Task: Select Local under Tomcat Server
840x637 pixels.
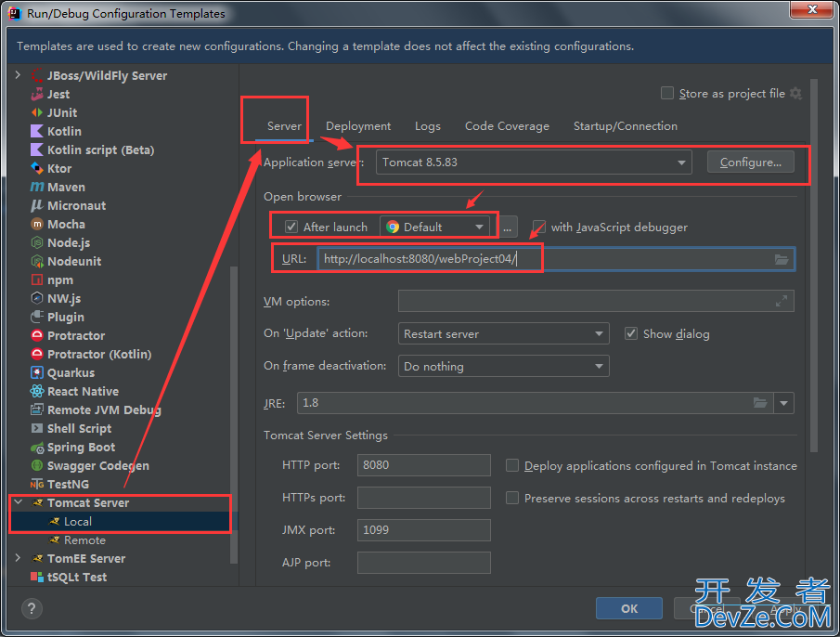Action: click(x=78, y=521)
